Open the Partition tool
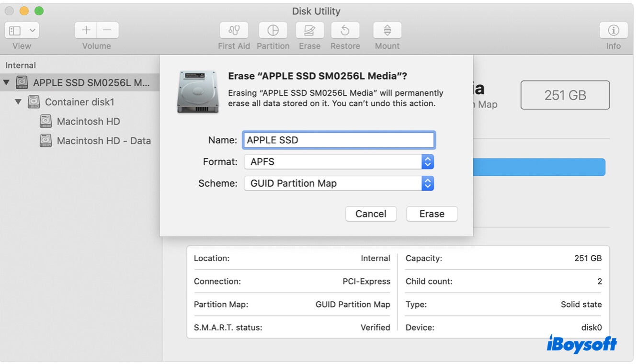The image size is (638, 364). click(273, 30)
